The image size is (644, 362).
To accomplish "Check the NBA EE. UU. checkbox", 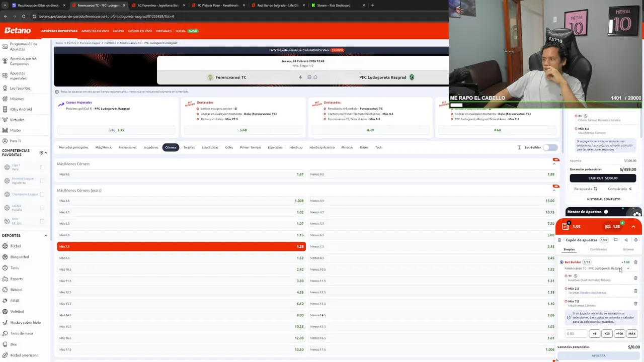I will [x=42, y=221].
